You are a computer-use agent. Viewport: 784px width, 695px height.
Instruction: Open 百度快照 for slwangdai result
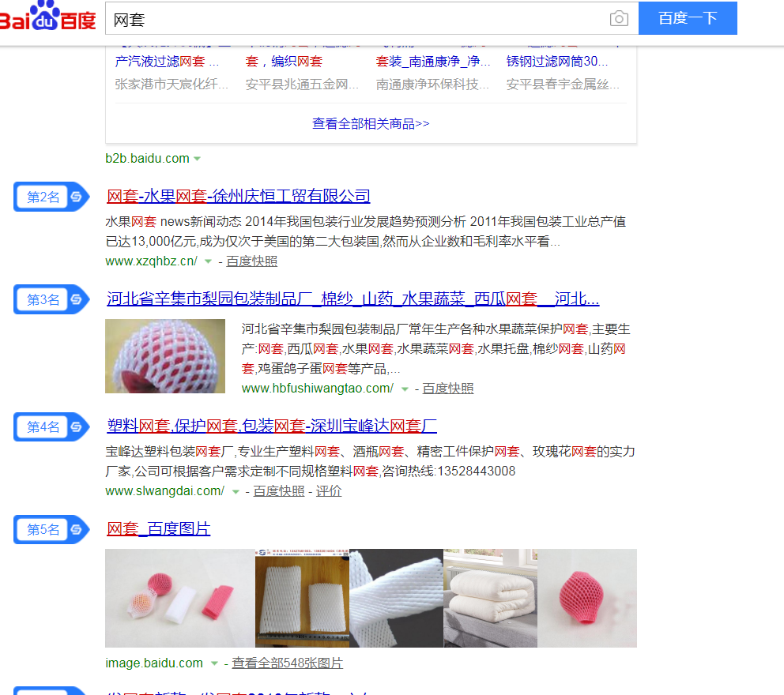coord(279,491)
